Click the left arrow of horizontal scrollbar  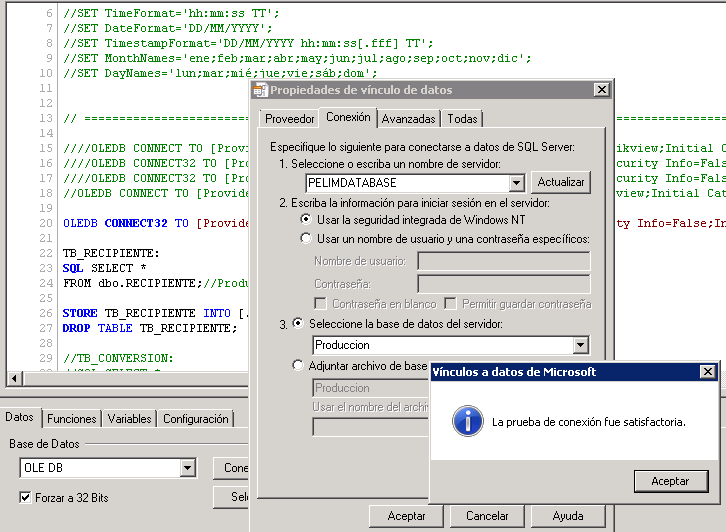click(x=15, y=378)
